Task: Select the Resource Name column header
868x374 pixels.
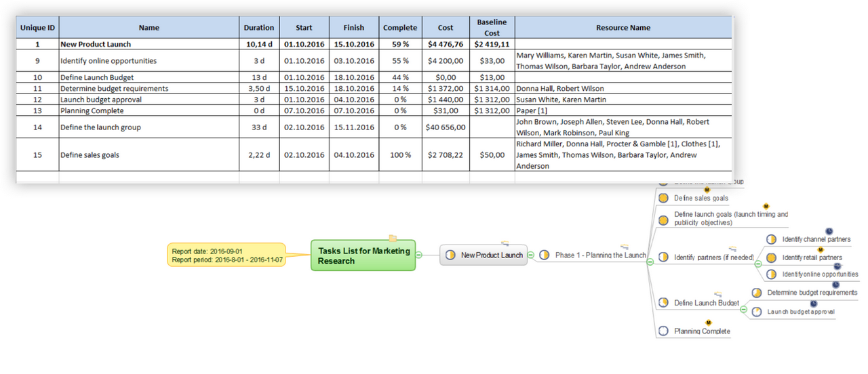Action: point(623,28)
